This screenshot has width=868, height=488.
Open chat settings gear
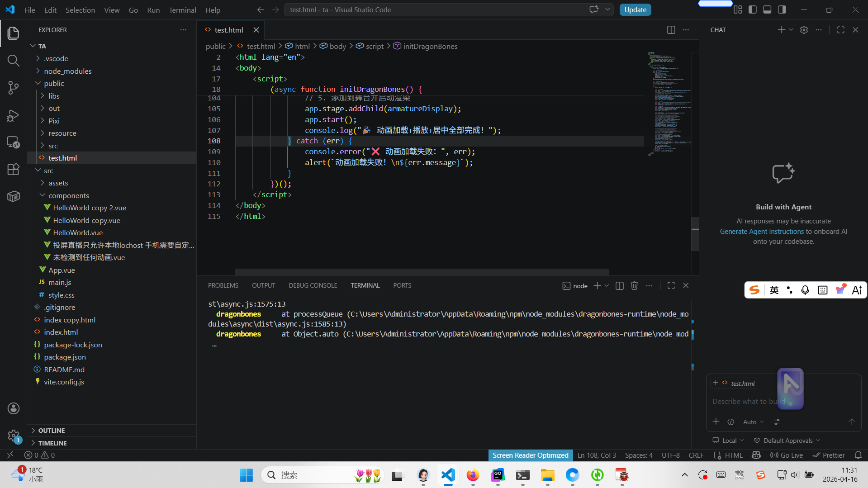click(x=804, y=30)
